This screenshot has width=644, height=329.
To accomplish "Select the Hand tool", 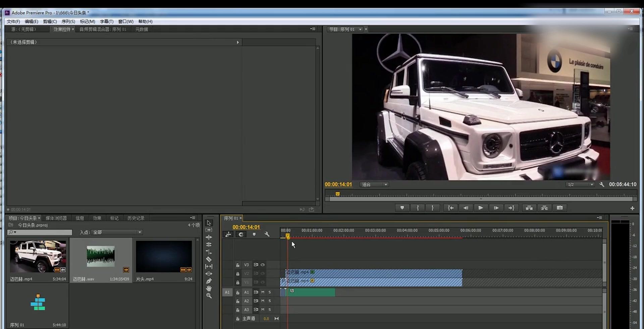I will [x=209, y=288].
